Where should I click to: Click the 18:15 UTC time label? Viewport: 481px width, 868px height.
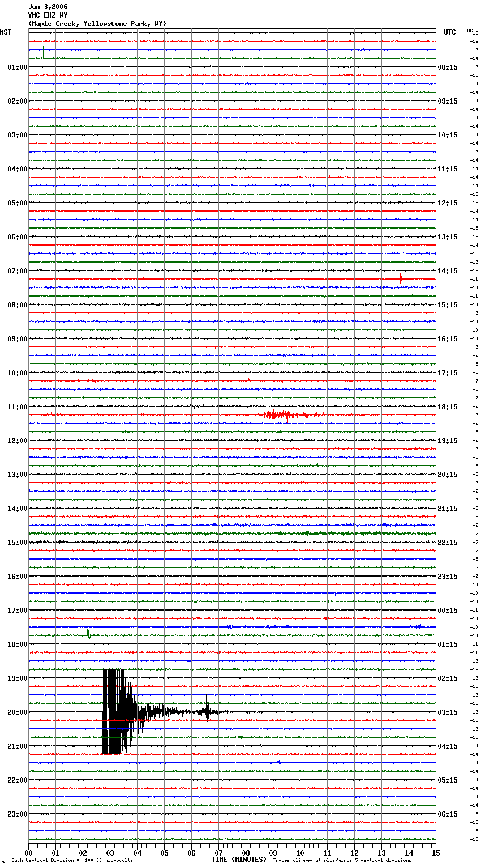(x=448, y=407)
